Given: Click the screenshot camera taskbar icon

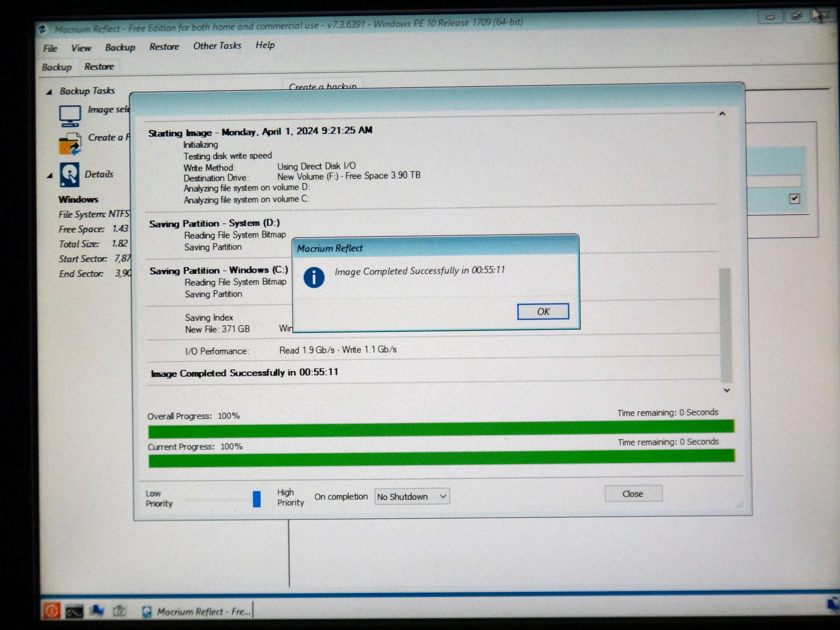Looking at the screenshot, I should 119,611.
